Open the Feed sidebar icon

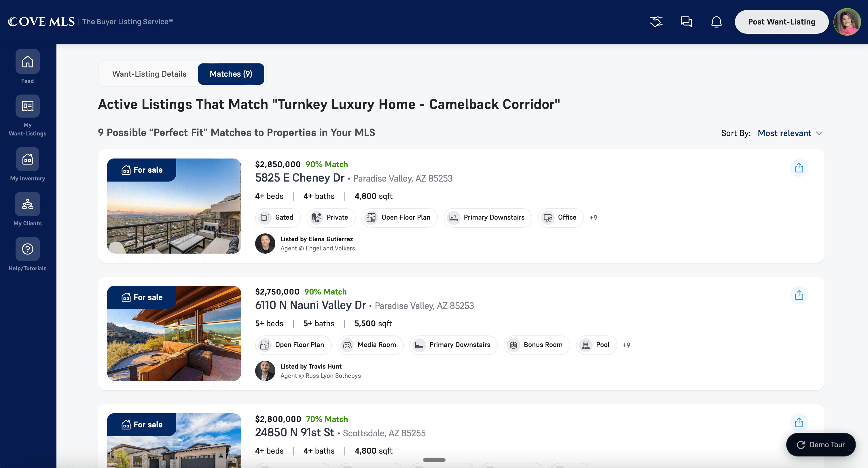[x=27, y=62]
